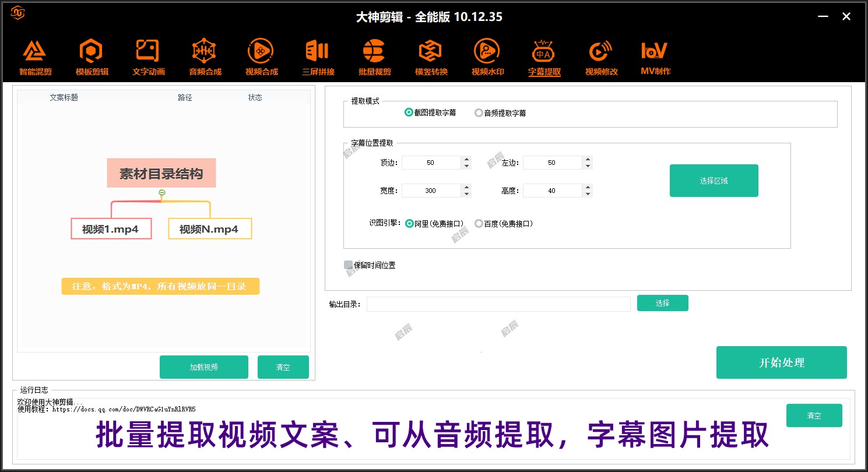The image size is (868, 472).
Task: Minimize the 大神剪辑 window
Action: tap(823, 16)
